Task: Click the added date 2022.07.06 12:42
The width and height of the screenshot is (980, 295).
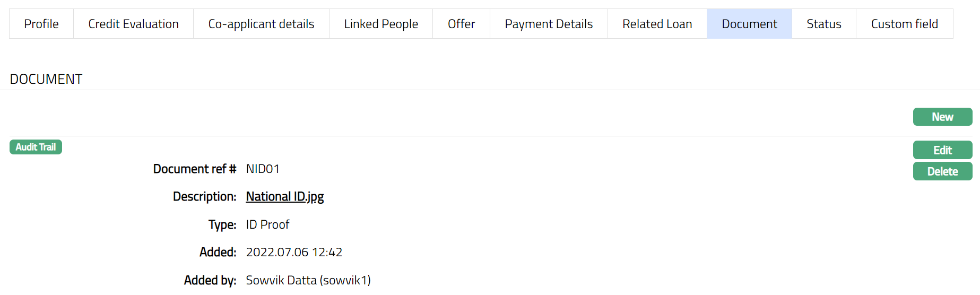Action: pos(294,252)
